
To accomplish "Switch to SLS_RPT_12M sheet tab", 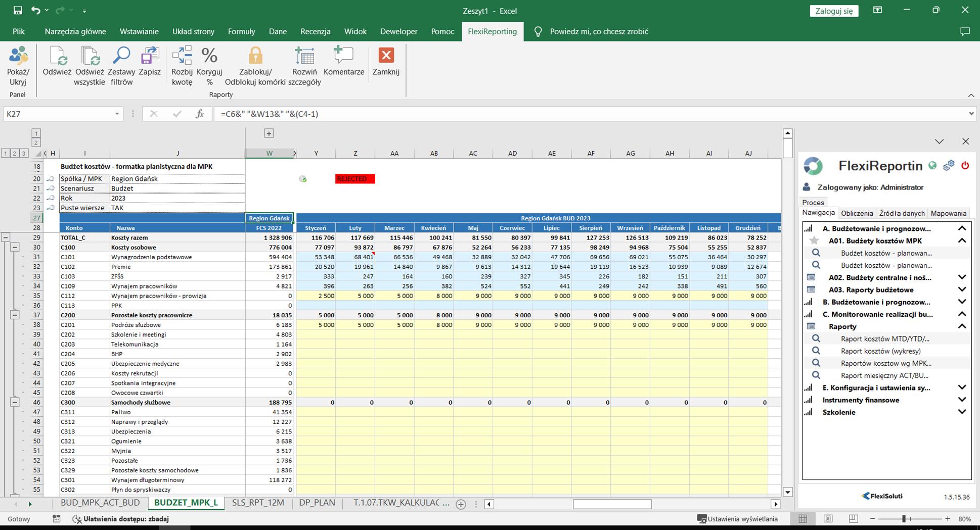I will 258,503.
